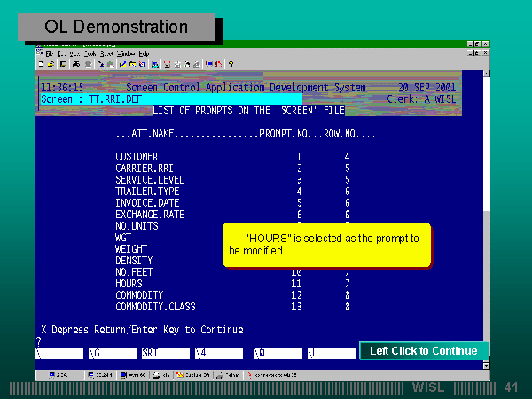Click the \4 function key field
The image size is (532, 399).
(x=218, y=353)
